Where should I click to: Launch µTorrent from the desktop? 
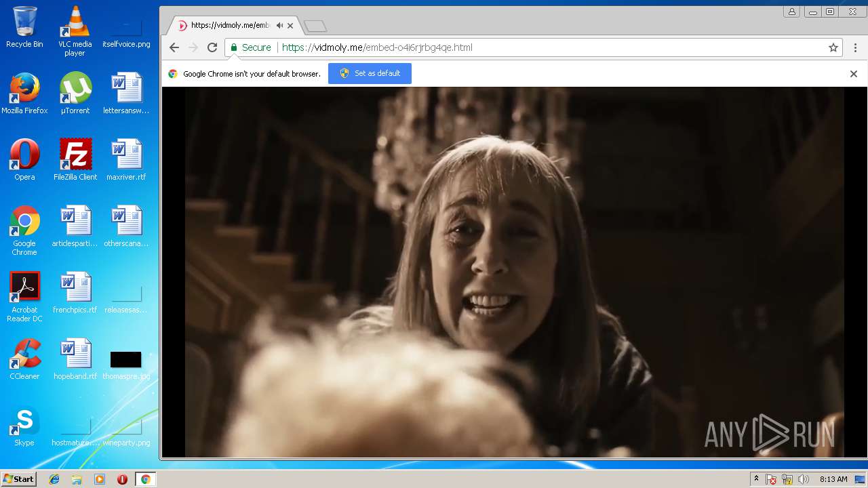point(75,94)
